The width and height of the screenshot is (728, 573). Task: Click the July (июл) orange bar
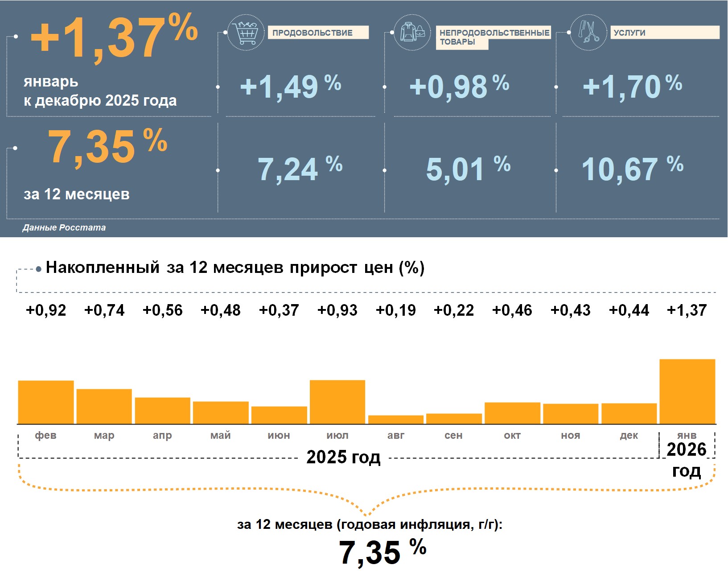click(337, 402)
